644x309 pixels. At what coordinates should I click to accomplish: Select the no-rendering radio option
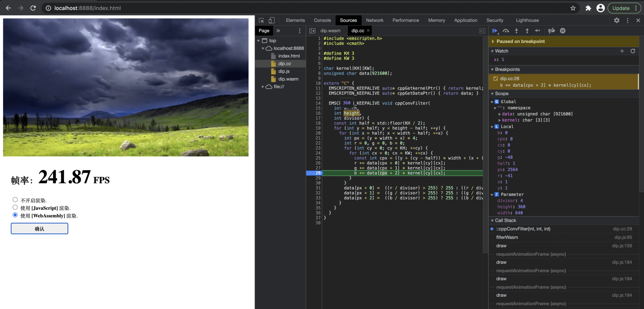click(15, 200)
